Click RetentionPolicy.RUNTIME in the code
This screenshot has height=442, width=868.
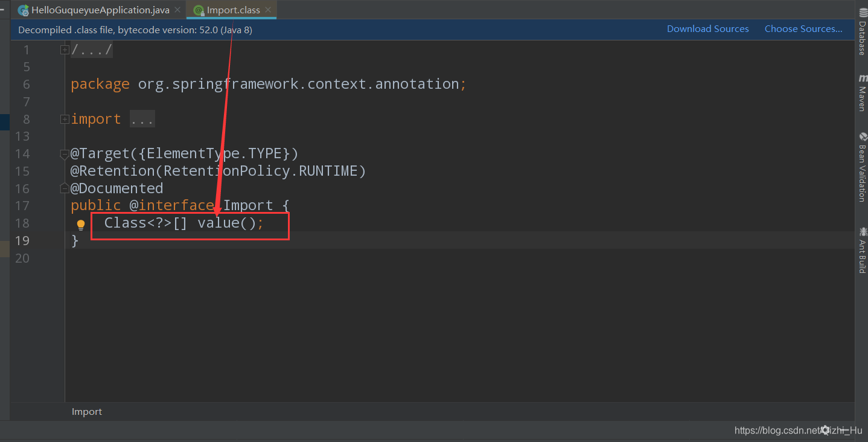[261, 171]
